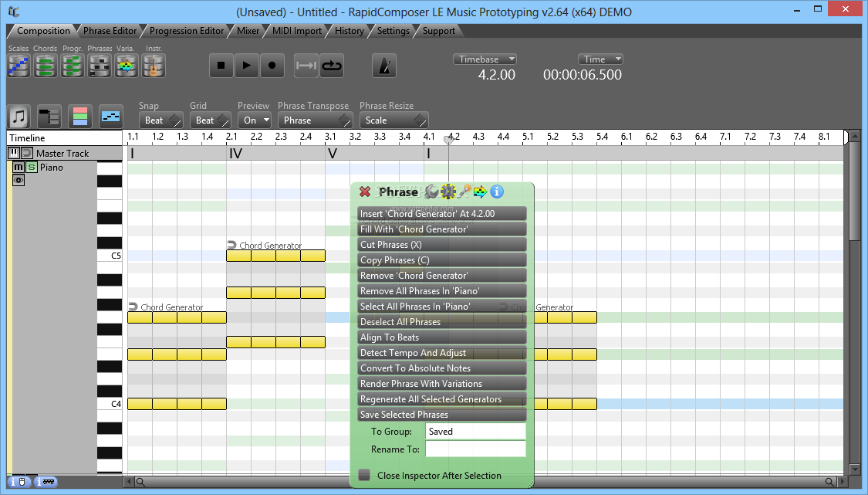The width and height of the screenshot is (868, 495).
Task: Click Master Track pause-style icon
Action: (x=14, y=153)
